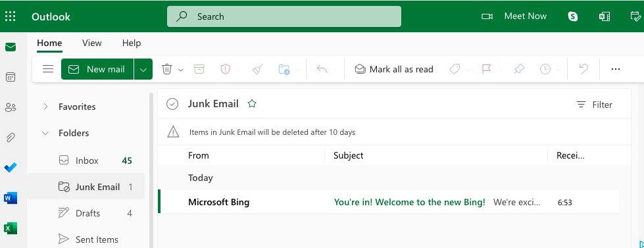This screenshot has height=248, width=644.
Task: Open the app launcher grid
Action: pyautogui.click(x=11, y=16)
